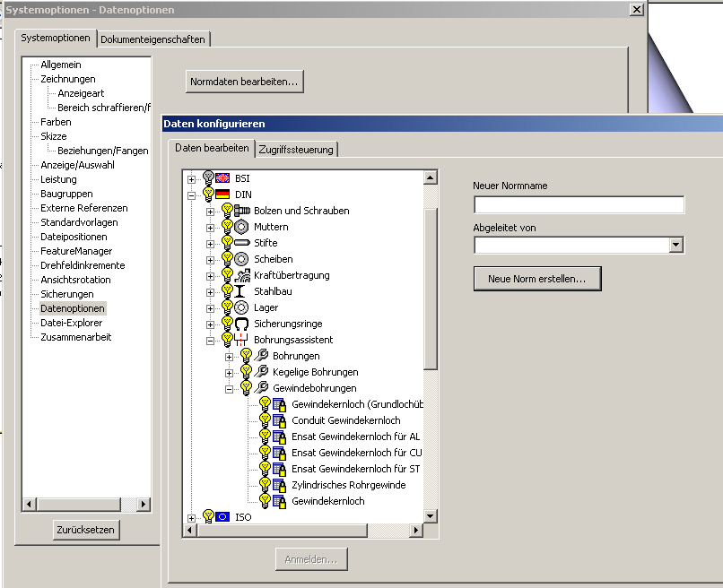Open the Zugriffssteuerung tab
The image size is (723, 588).
(295, 150)
